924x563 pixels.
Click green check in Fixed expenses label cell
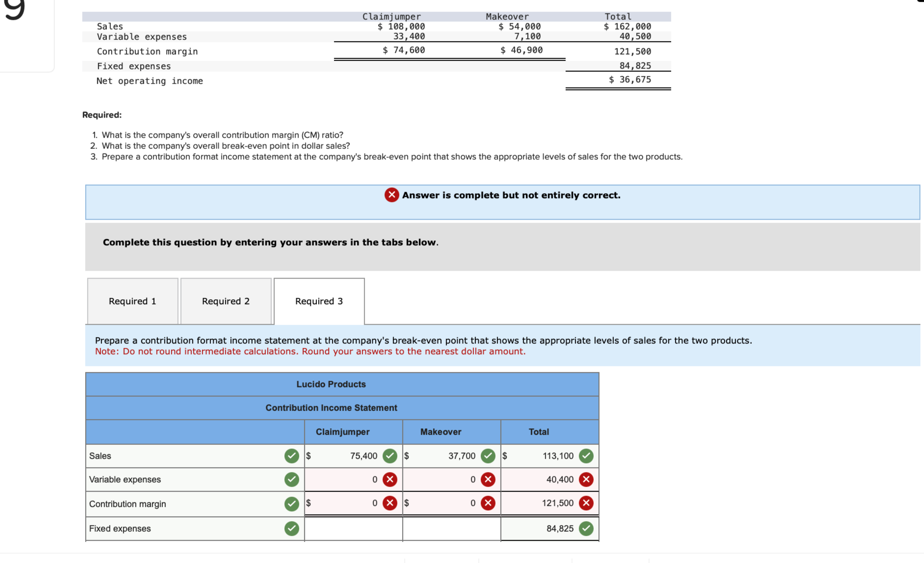click(292, 528)
